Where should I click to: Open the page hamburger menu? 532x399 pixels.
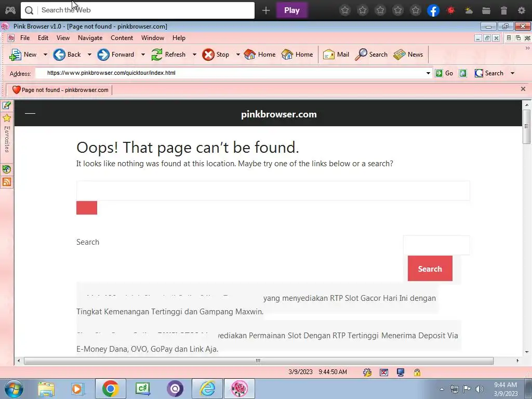(x=30, y=113)
